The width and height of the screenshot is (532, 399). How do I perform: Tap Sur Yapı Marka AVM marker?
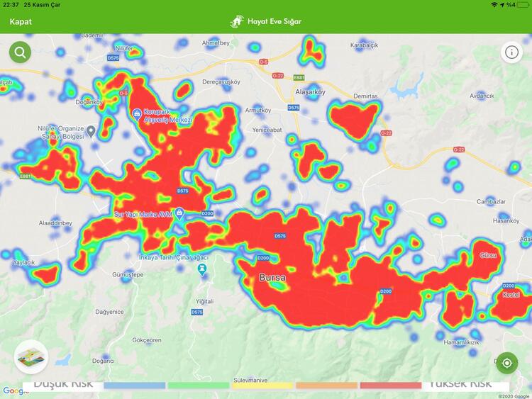[180, 213]
